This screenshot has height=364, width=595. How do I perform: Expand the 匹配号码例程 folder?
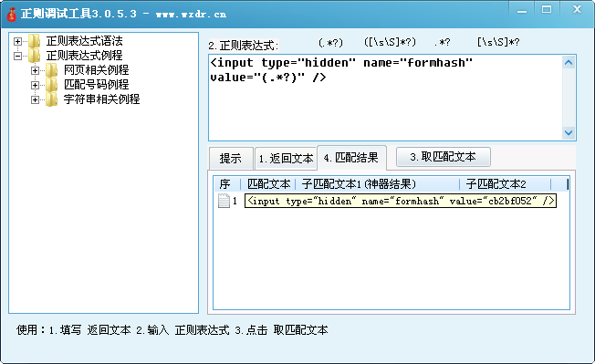click(35, 85)
